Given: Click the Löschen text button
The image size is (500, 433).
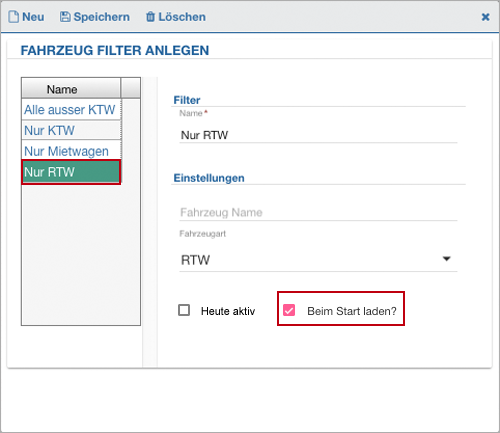Looking at the screenshot, I should point(182,17).
